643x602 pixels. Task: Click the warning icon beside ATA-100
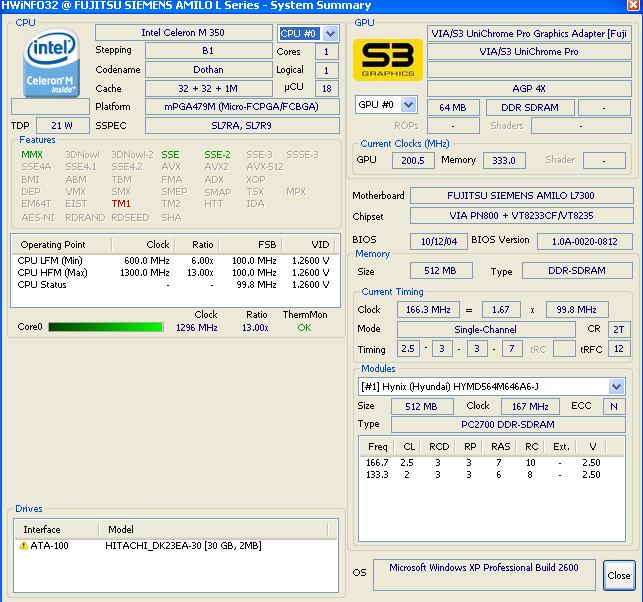click(23, 545)
